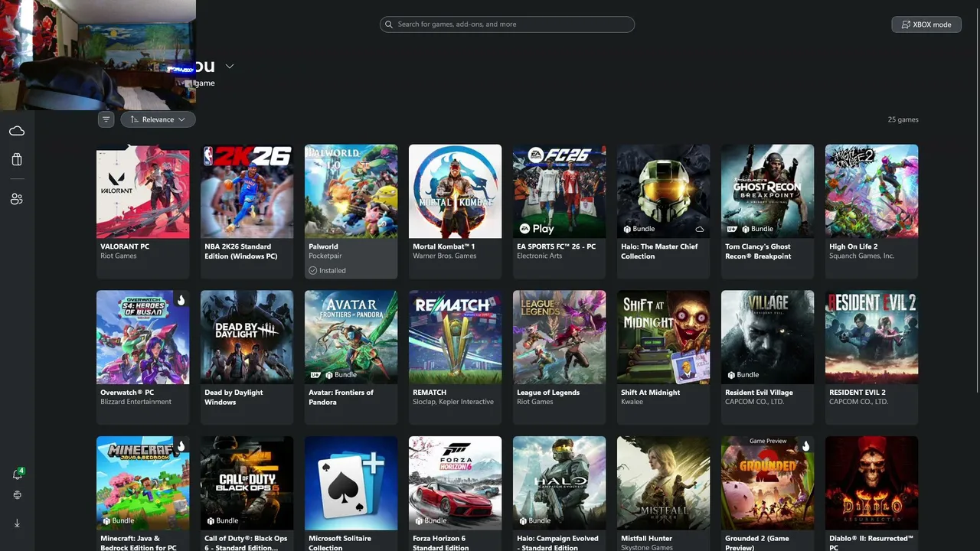Screen dimensions: 980x551
Task: Click the EA Play badge on FC 26
Action: 537,229
